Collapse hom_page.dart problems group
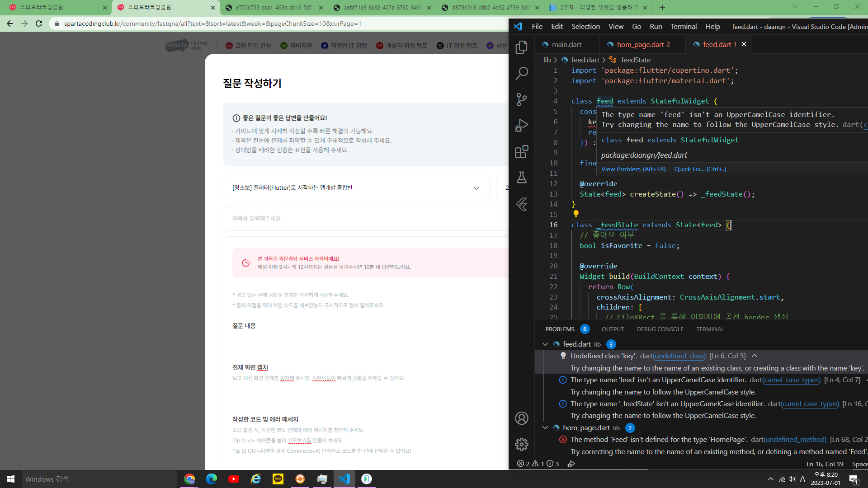This screenshot has width=868, height=488. (545, 427)
